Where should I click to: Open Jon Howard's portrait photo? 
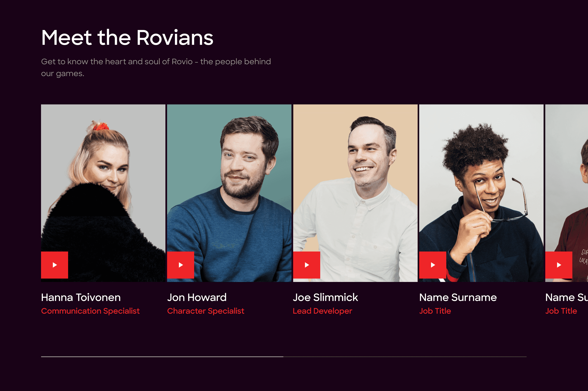coord(229,193)
